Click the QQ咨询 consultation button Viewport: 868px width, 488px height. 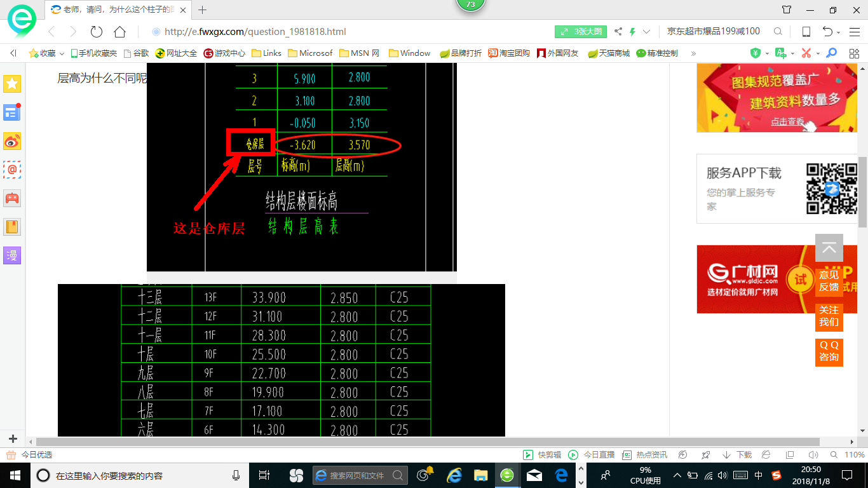pos(829,351)
